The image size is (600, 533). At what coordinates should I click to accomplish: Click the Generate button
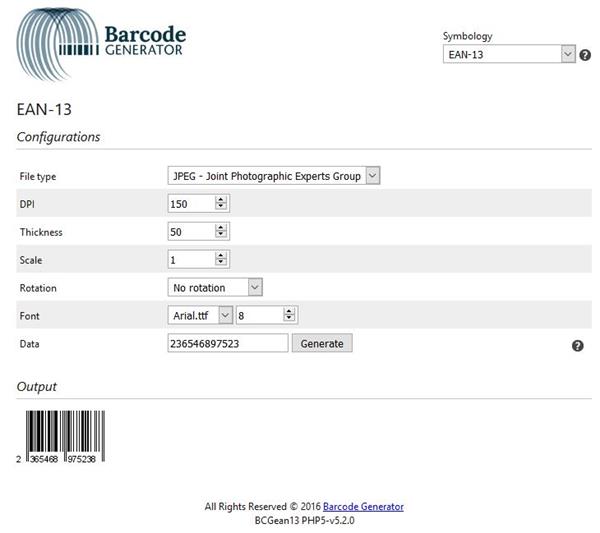tap(322, 343)
